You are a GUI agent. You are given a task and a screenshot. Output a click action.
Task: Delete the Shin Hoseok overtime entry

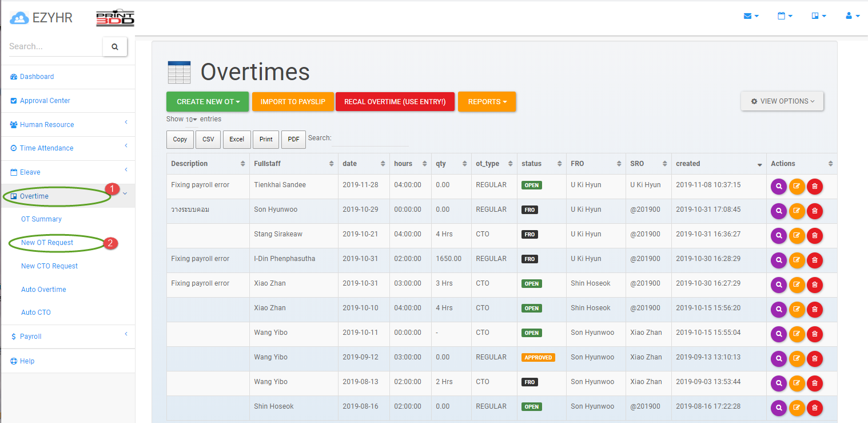(815, 408)
